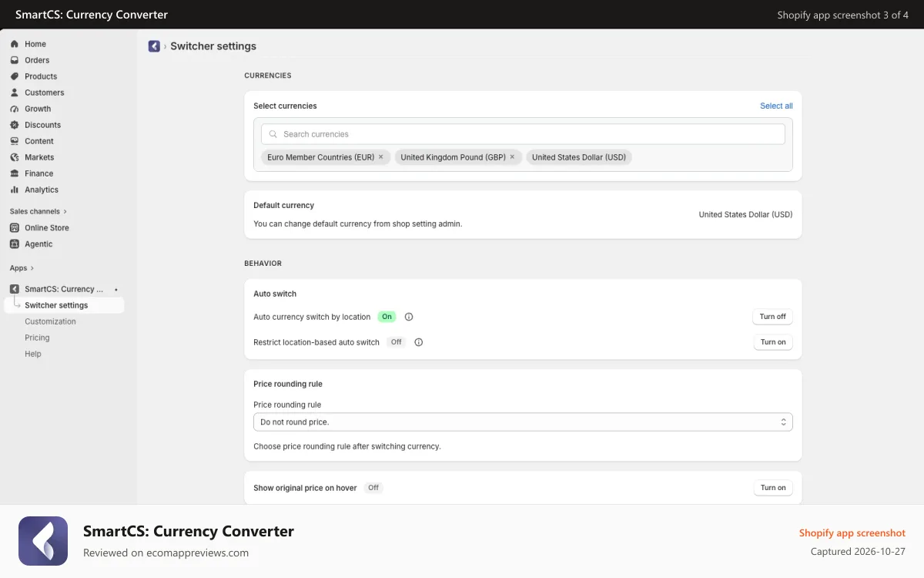The width and height of the screenshot is (924, 578).
Task: Click the Orders inbox icon
Action: pos(14,60)
